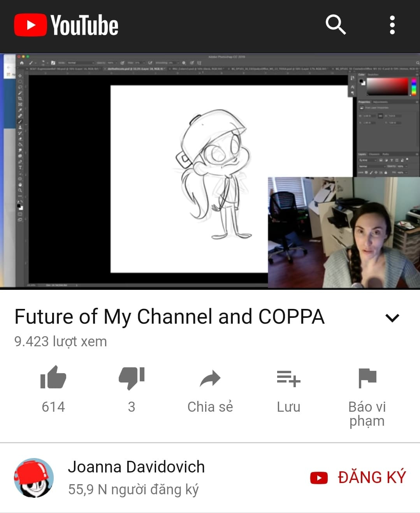Tap the video title text
Viewport: 420px width, 513px height.
click(169, 316)
